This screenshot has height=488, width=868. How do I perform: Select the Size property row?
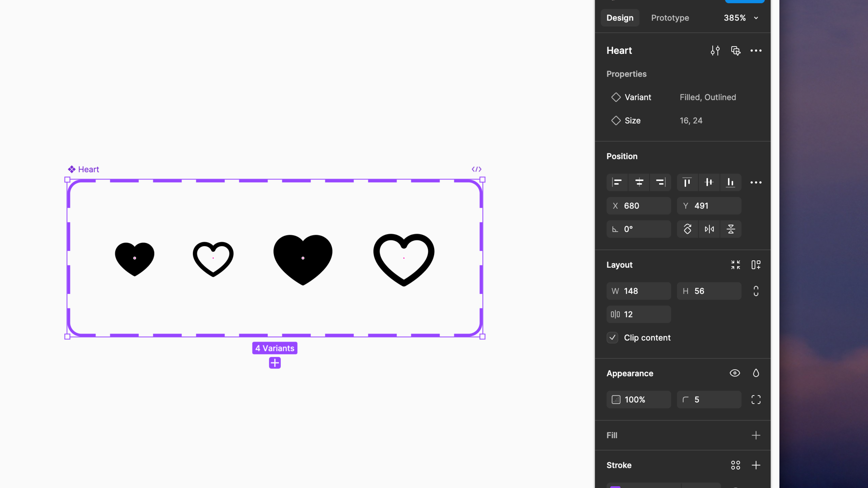(x=683, y=120)
